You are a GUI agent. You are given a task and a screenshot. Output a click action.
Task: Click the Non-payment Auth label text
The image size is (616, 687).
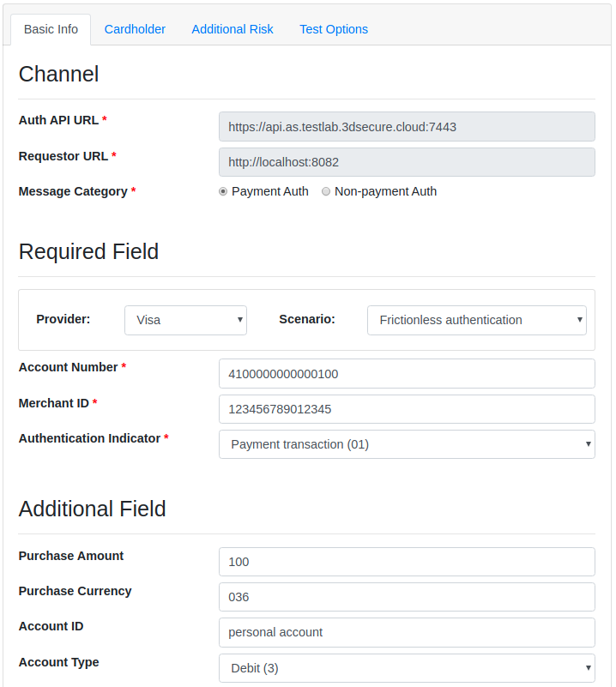click(x=385, y=192)
